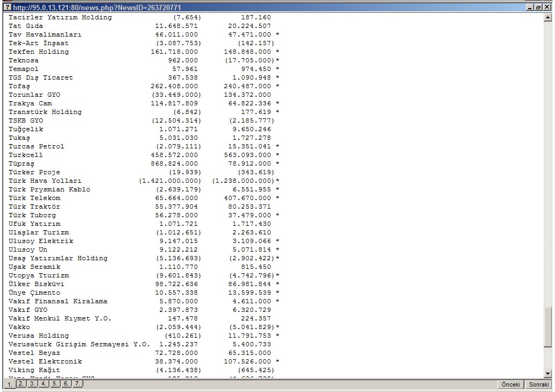Select the "Turkcell" company name
This screenshot has width=555, height=392.
[x=26, y=155]
